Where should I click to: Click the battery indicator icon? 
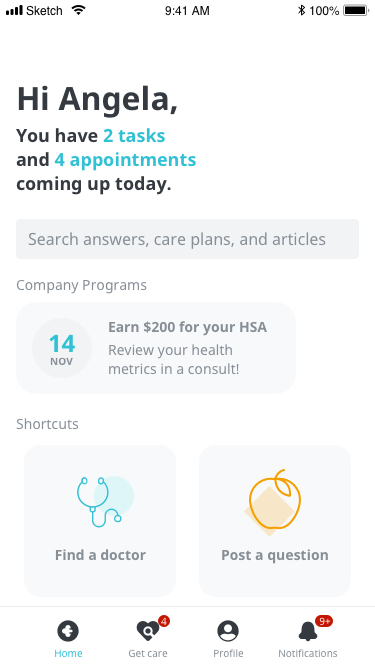[356, 10]
